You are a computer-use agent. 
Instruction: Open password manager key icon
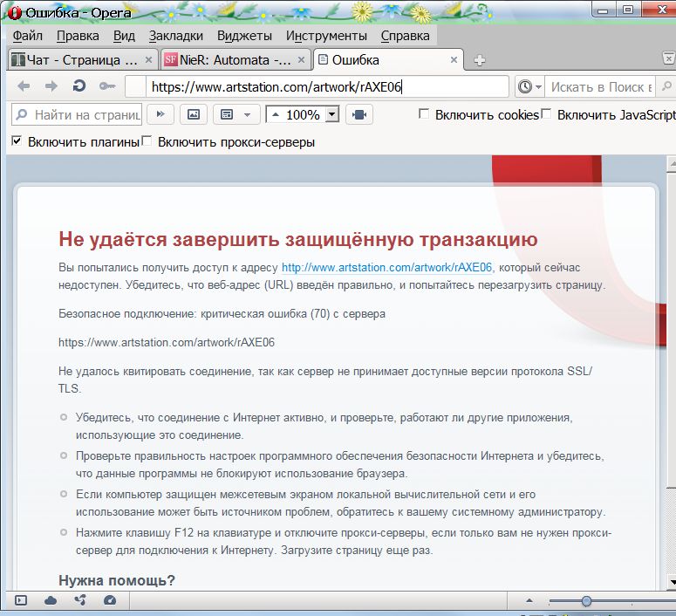pyautogui.click(x=107, y=86)
